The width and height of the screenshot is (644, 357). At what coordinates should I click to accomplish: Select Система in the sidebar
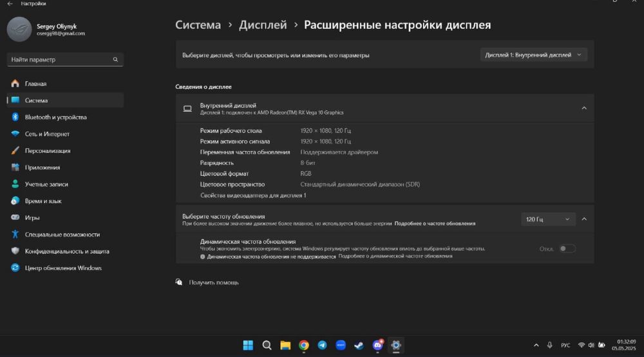point(65,100)
